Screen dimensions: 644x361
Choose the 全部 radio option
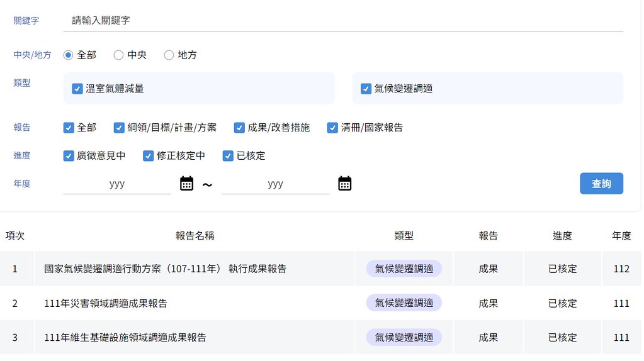(x=68, y=55)
